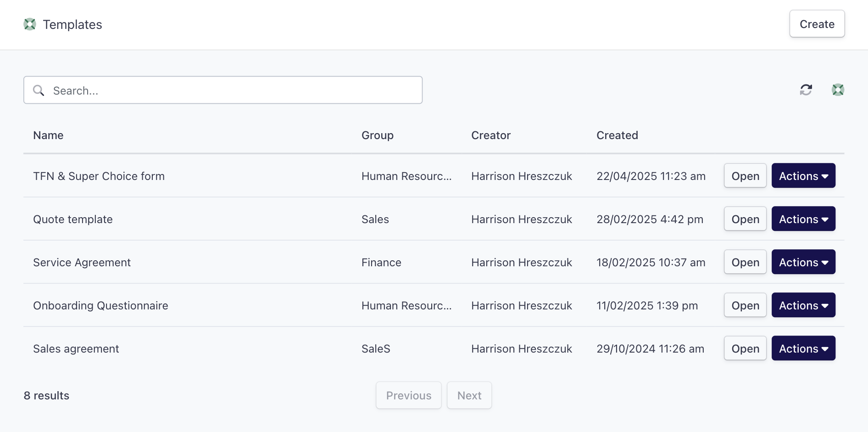The width and height of the screenshot is (868, 432).
Task: Click the Created column header
Action: pos(617,135)
